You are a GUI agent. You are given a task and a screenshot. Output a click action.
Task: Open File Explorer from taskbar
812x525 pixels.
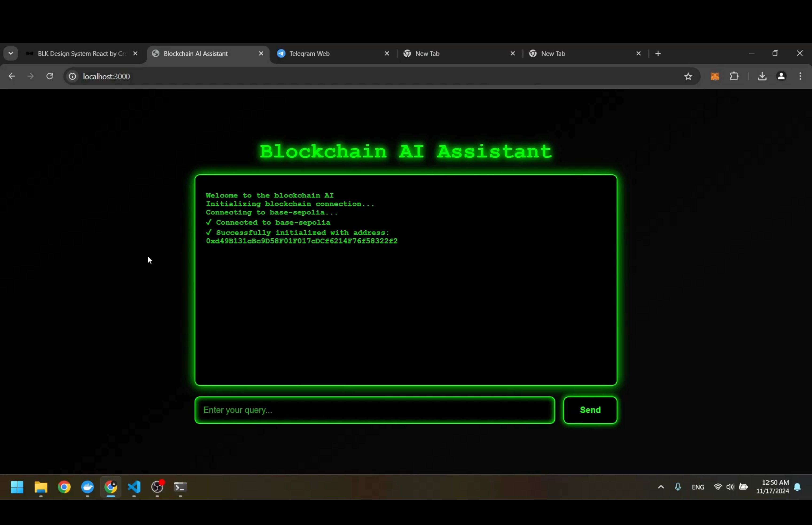point(41,487)
